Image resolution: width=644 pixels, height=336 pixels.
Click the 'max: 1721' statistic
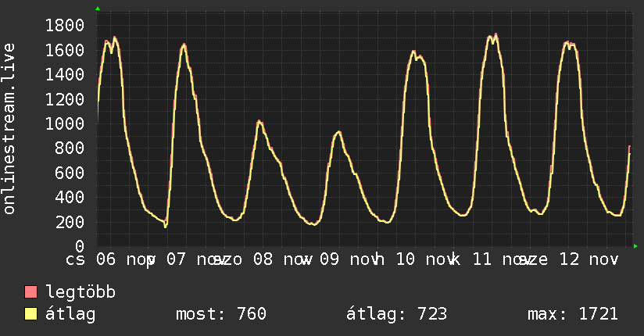[x=573, y=314]
